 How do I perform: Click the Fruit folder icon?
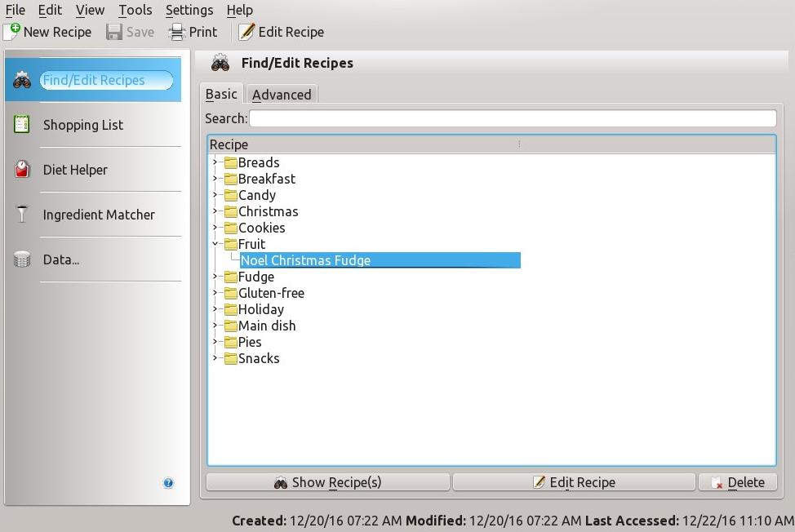coord(231,244)
